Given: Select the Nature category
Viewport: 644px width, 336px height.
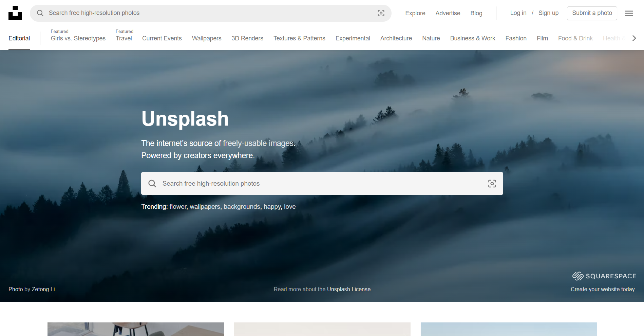Looking at the screenshot, I should tap(431, 38).
